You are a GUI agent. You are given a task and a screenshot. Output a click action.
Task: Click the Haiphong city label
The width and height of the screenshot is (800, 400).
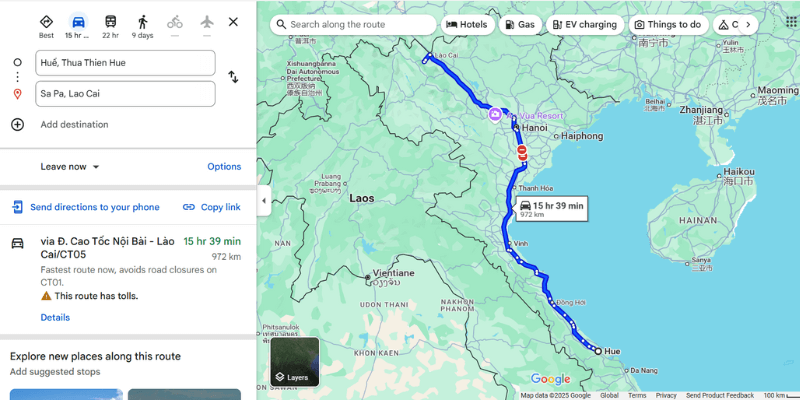point(582,136)
